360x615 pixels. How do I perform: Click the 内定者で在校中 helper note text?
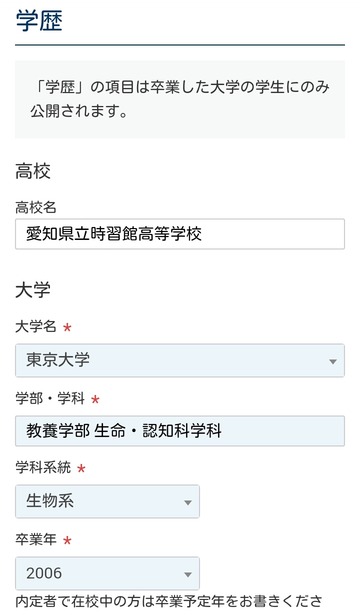coord(169,601)
